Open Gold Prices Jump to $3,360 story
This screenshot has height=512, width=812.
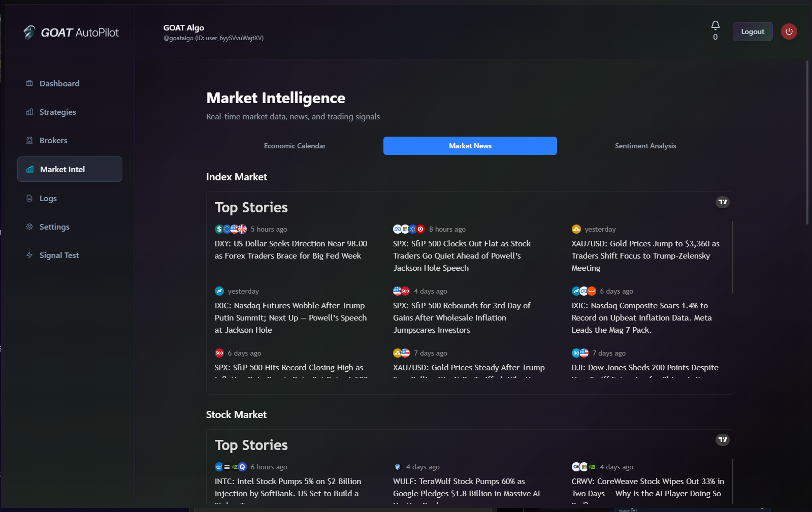coord(645,256)
